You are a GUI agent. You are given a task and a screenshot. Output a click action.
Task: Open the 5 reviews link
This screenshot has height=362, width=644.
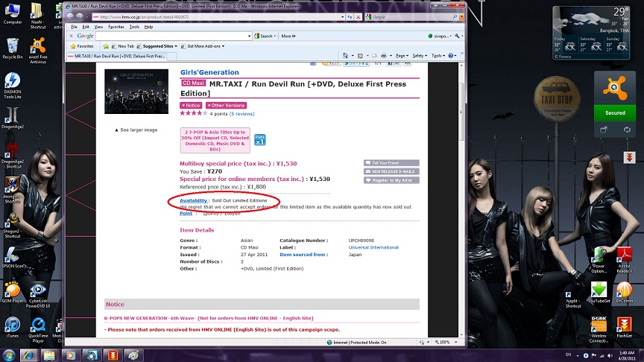(242, 114)
